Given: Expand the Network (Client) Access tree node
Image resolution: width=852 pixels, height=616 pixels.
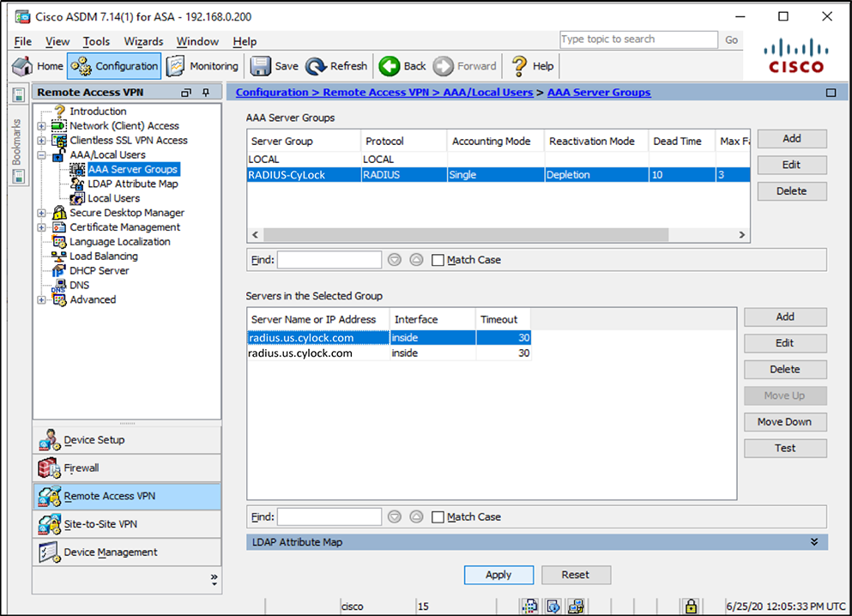Looking at the screenshot, I should point(41,126).
